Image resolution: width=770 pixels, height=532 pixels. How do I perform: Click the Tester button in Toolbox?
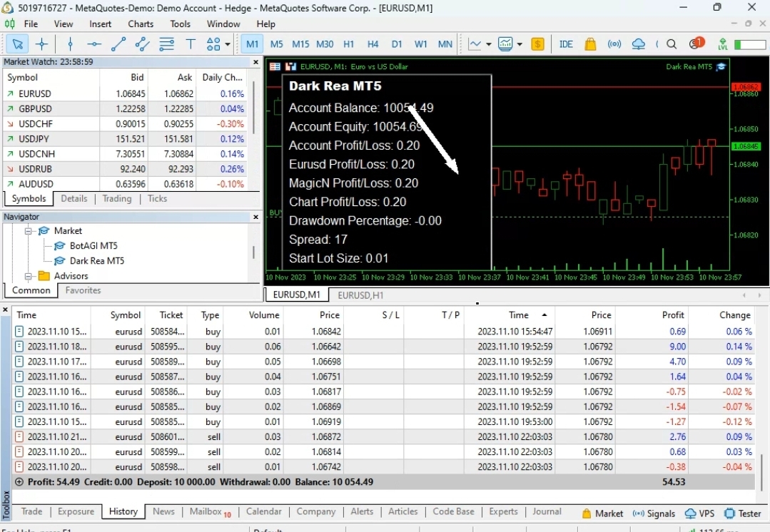(743, 513)
